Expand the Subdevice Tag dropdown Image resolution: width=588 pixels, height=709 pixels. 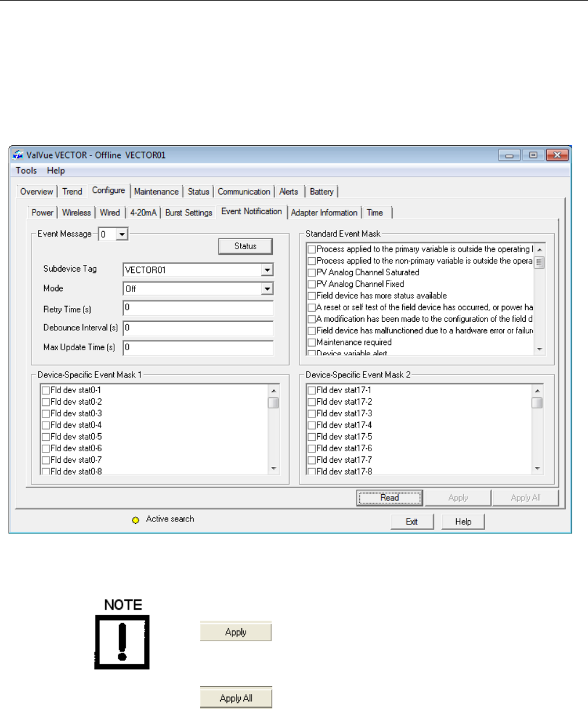click(267, 270)
